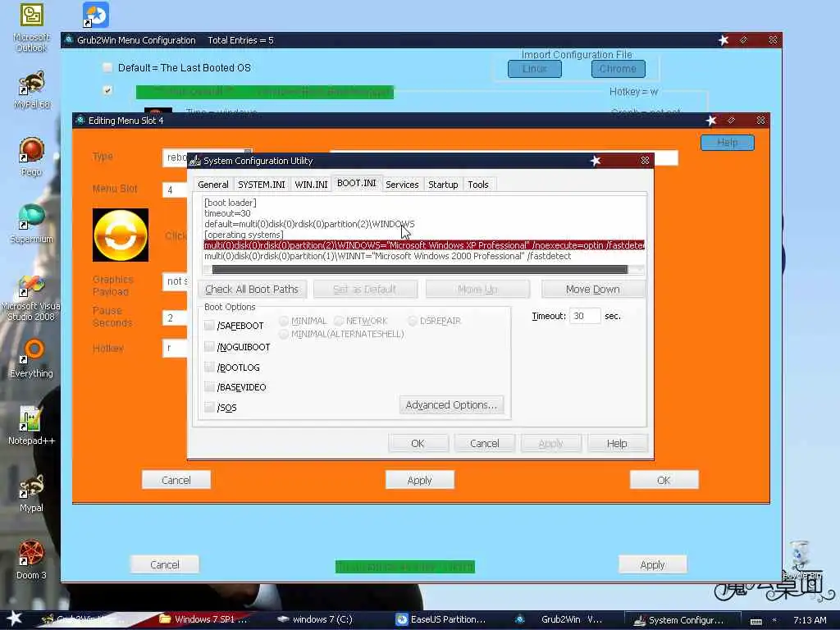
Task: Select the Microsoft Visual Studio 2008 icon
Action: (x=31, y=298)
